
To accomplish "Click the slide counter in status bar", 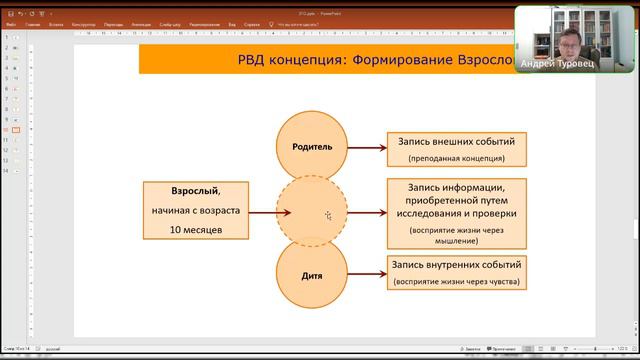I will (x=16, y=349).
